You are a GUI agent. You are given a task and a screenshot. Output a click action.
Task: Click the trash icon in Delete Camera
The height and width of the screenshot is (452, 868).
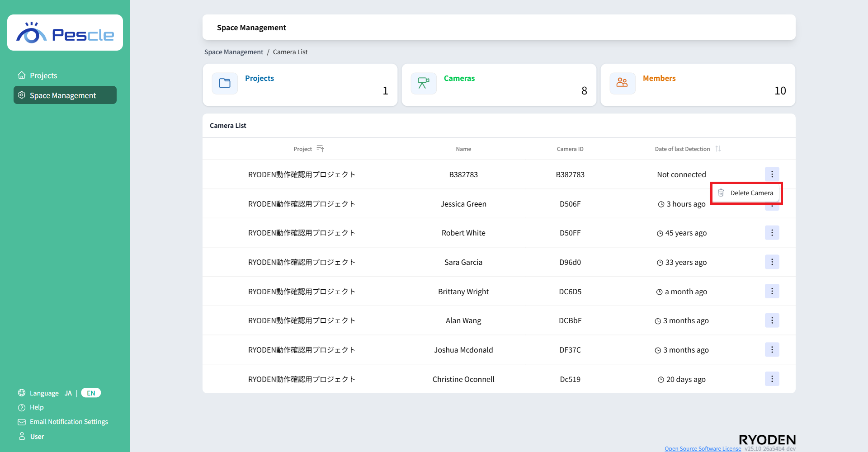pos(721,193)
